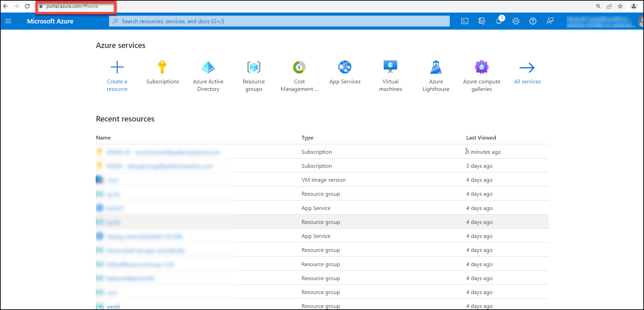Viewport: 644px width, 310px height.
Task: Click the Subscriptions label under the key icon
Action: coord(163,82)
